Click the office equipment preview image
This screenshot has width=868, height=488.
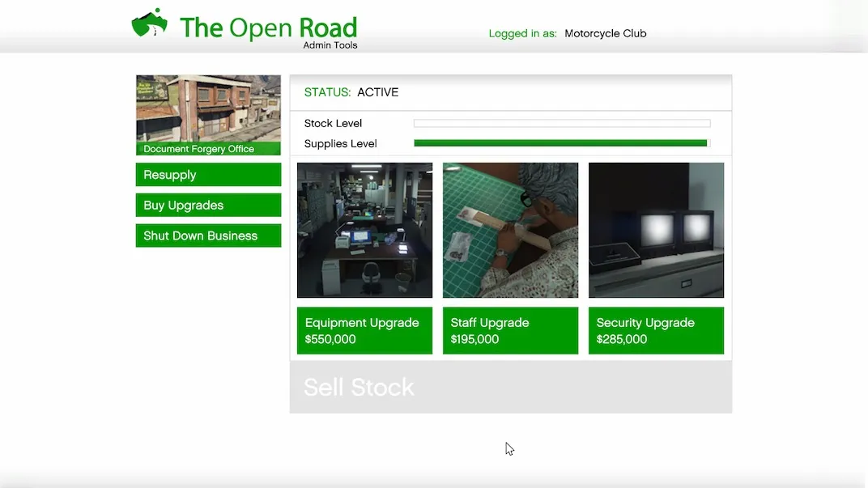click(x=365, y=230)
